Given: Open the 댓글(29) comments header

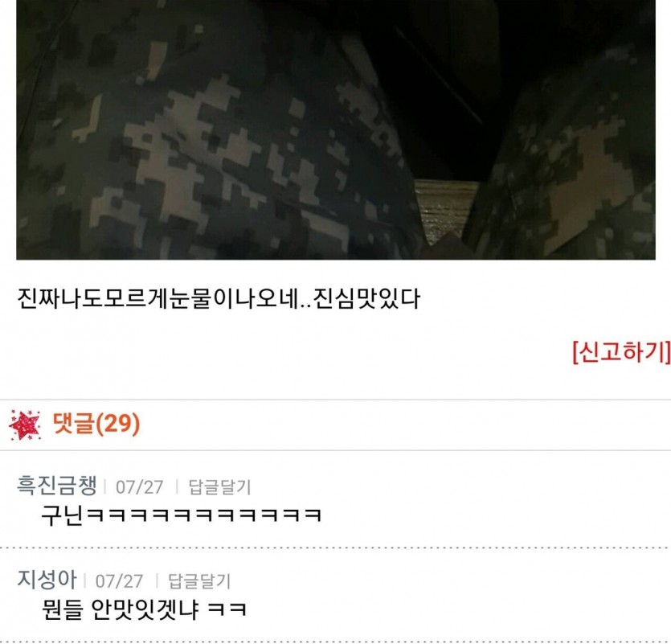Looking at the screenshot, I should (96, 424).
